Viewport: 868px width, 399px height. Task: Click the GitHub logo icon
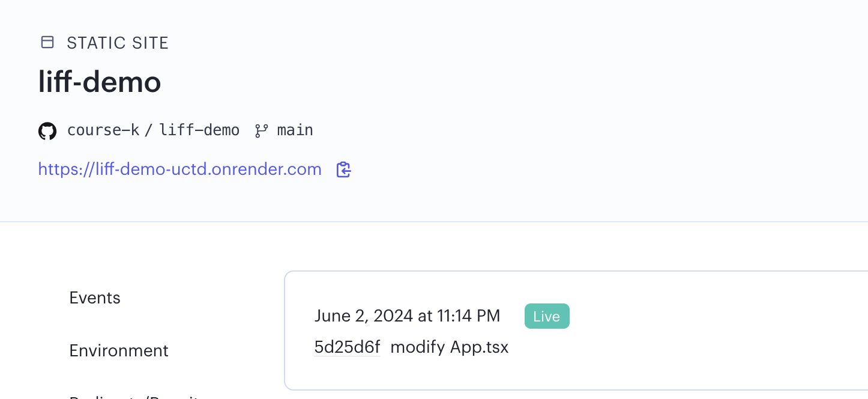click(x=47, y=130)
